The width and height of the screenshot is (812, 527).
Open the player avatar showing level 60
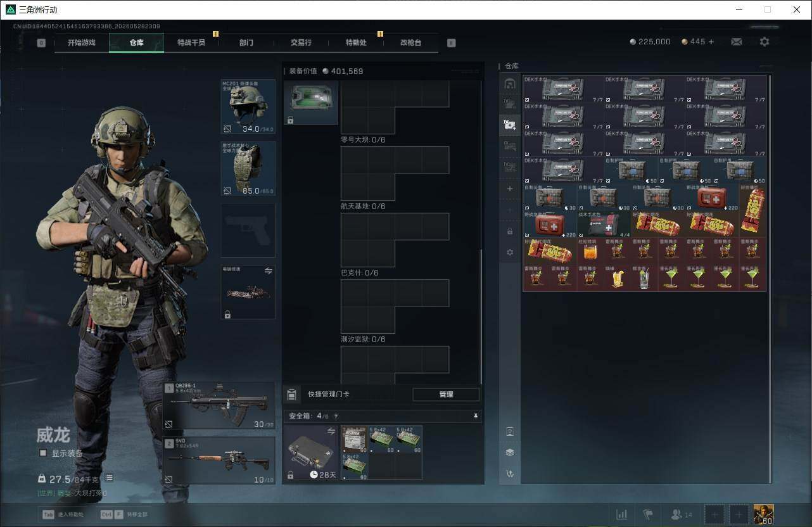click(x=763, y=514)
